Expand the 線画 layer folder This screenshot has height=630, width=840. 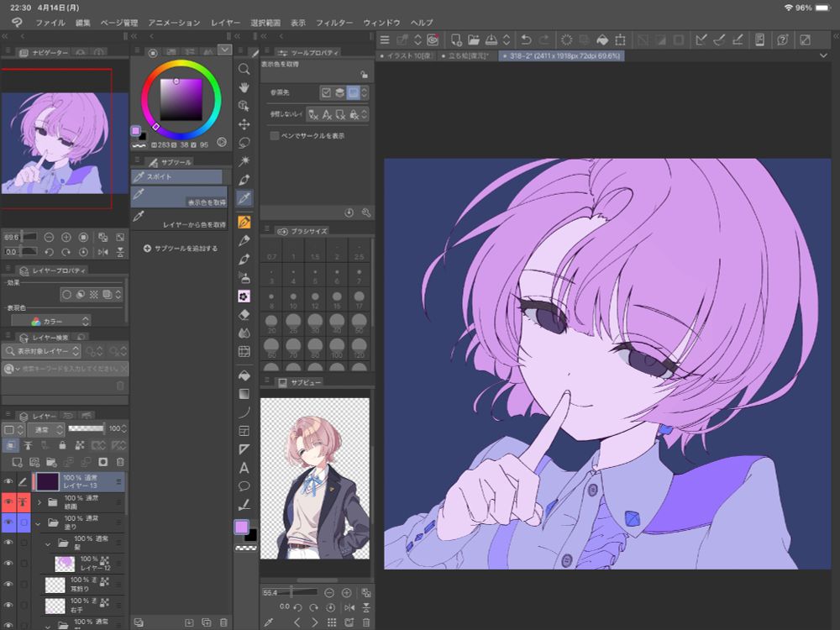40,501
